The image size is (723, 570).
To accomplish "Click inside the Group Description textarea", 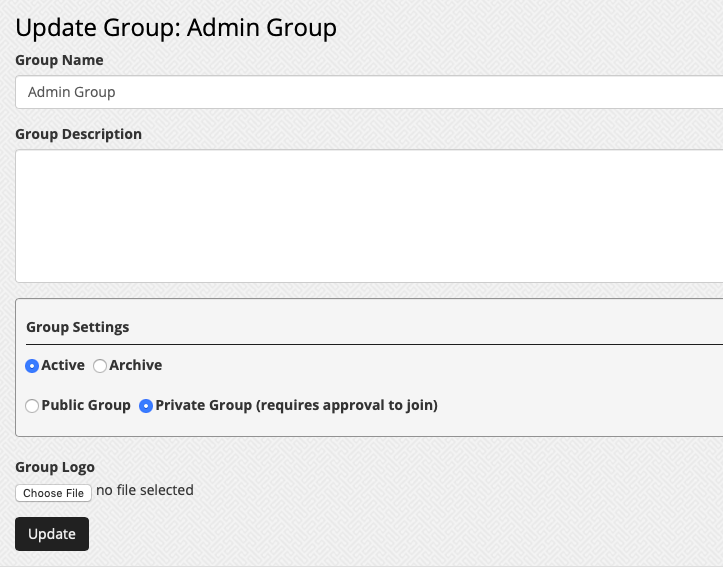I will [x=369, y=216].
